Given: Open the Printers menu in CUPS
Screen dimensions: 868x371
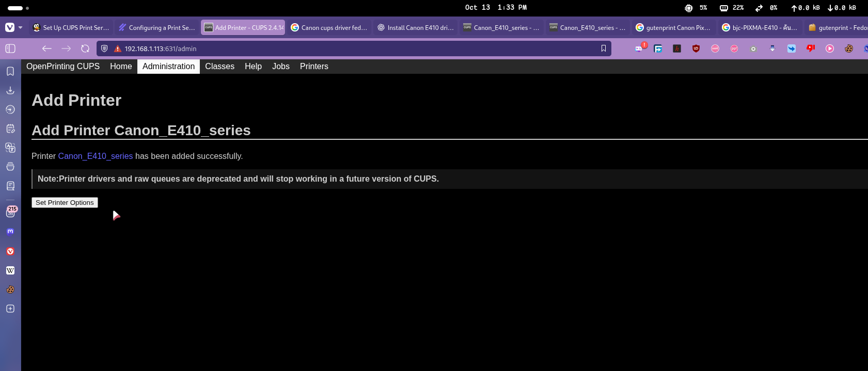Looking at the screenshot, I should (314, 67).
